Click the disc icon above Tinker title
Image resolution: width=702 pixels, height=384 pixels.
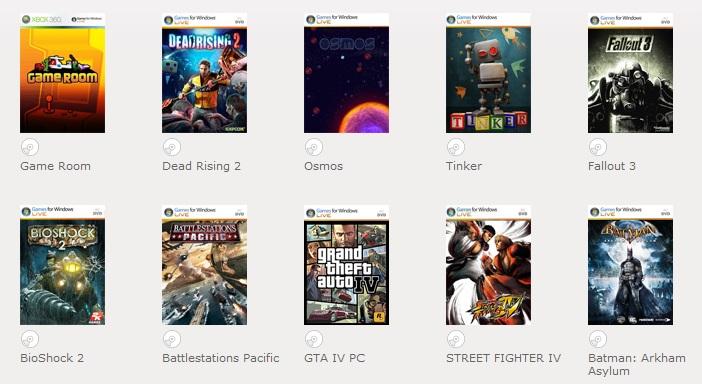coord(456,147)
